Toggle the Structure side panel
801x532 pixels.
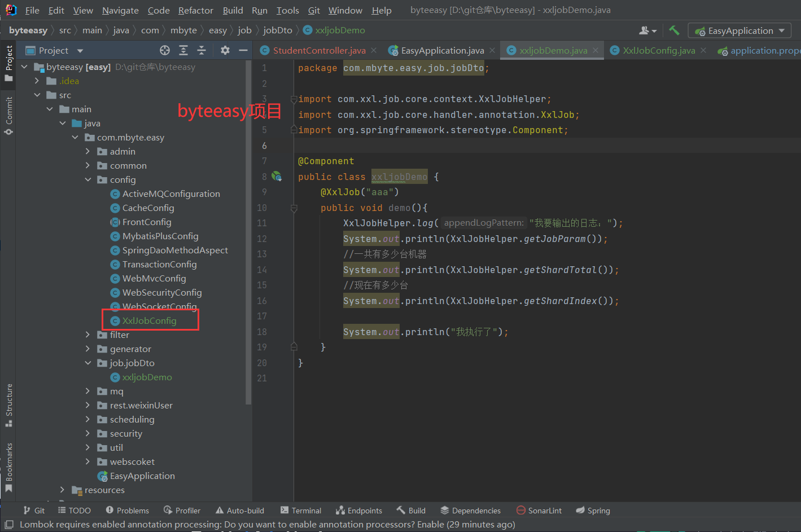[8, 405]
